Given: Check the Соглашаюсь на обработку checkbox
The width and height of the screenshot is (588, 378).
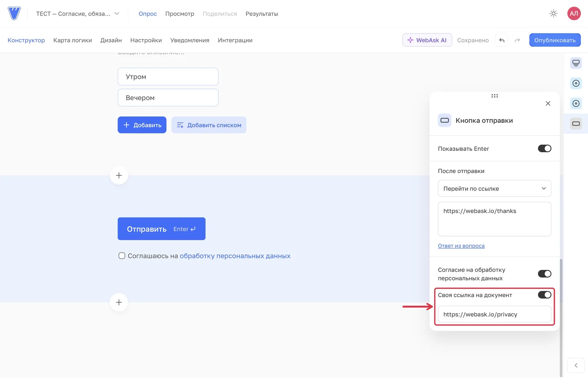Looking at the screenshot, I should pyautogui.click(x=122, y=256).
